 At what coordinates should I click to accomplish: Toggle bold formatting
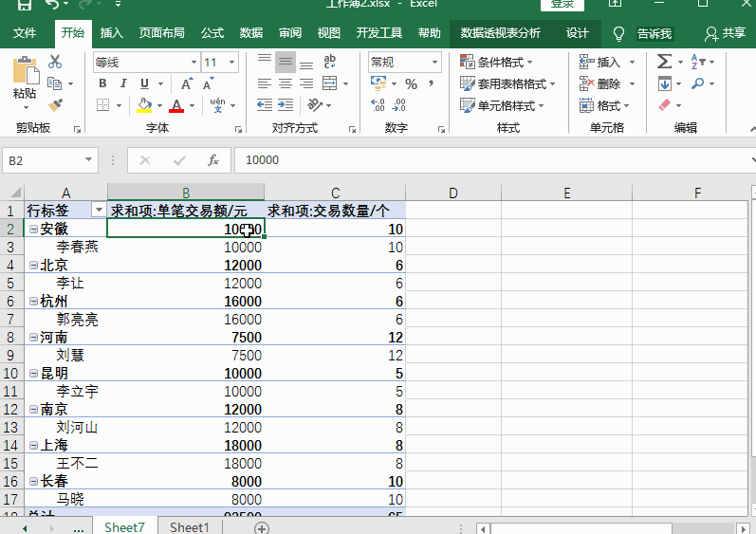[102, 83]
